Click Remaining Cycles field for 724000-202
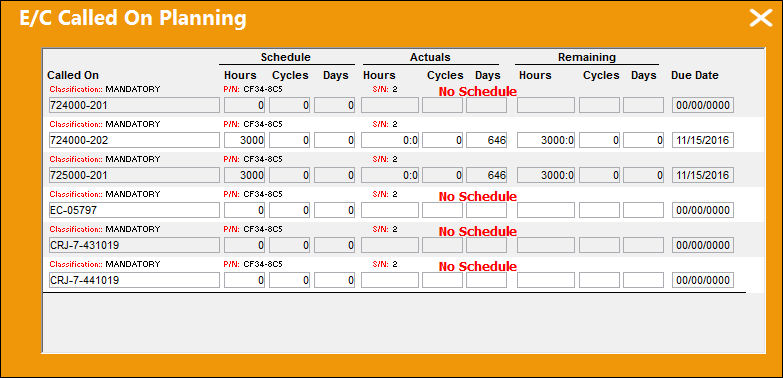This screenshot has height=378, width=783. (600, 140)
